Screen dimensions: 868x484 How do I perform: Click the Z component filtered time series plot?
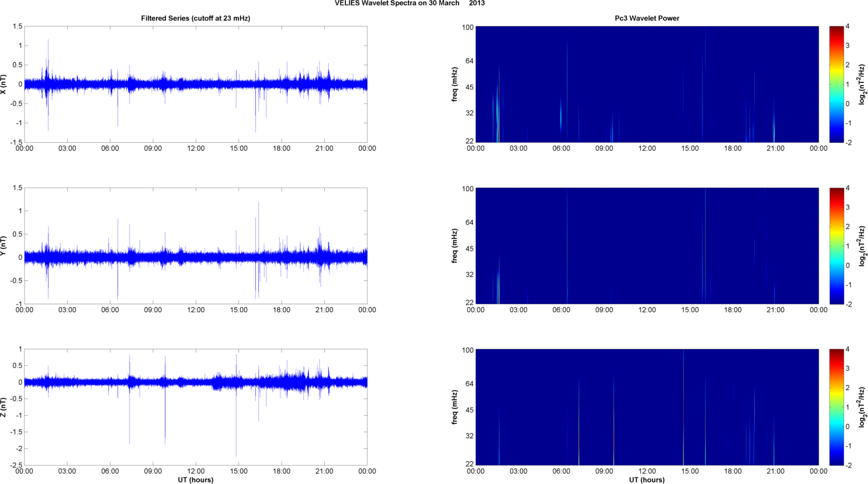(196, 407)
